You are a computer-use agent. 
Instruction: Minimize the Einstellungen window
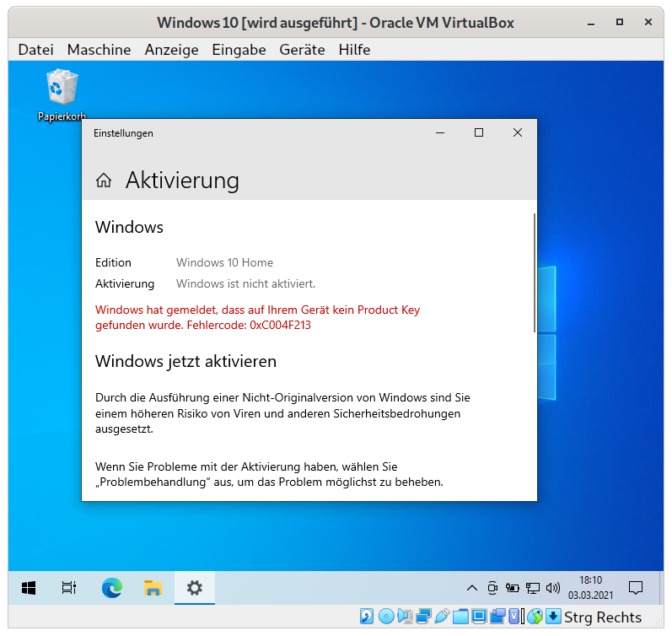[x=440, y=133]
